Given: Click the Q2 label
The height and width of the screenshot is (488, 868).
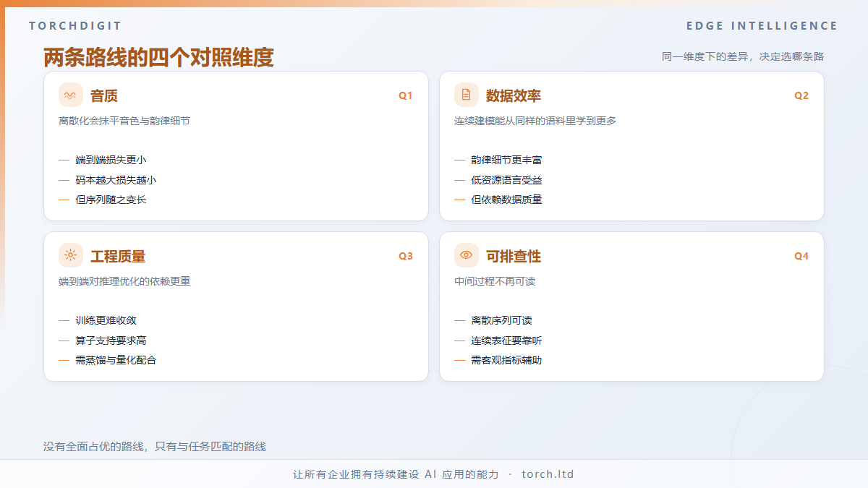Looking at the screenshot, I should [x=801, y=95].
